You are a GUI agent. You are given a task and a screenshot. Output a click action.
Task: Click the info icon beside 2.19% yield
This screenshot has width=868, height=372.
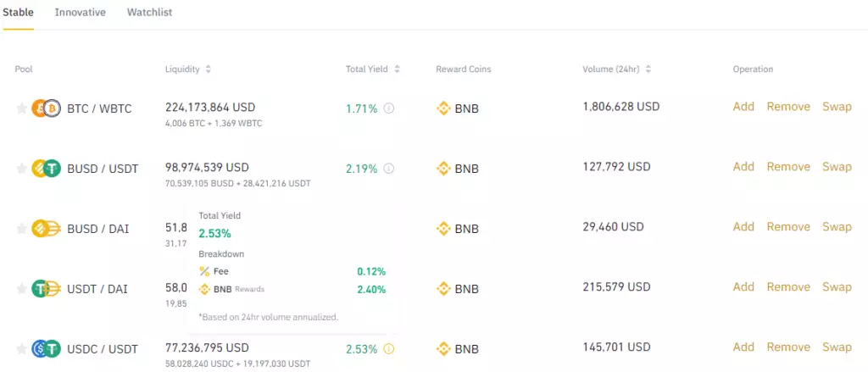tap(389, 169)
